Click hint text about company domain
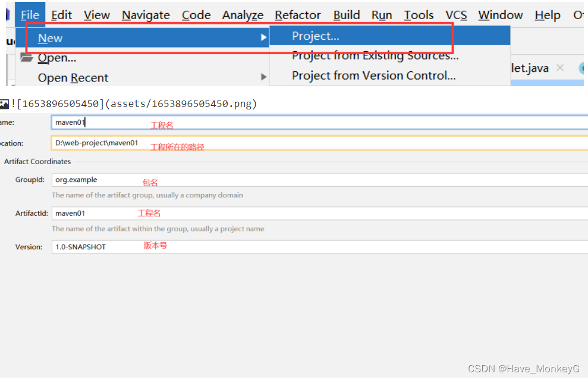Viewport: 588px width, 380px height. click(x=147, y=195)
